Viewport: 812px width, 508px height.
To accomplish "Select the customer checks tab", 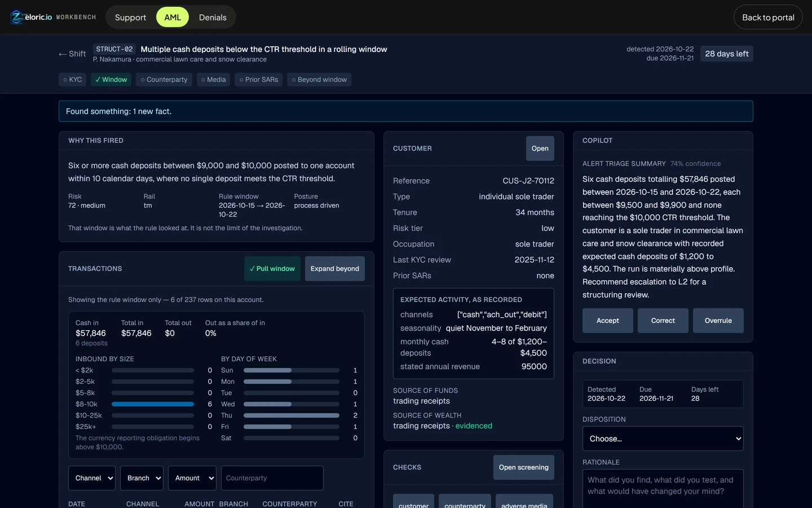I will tap(414, 502).
